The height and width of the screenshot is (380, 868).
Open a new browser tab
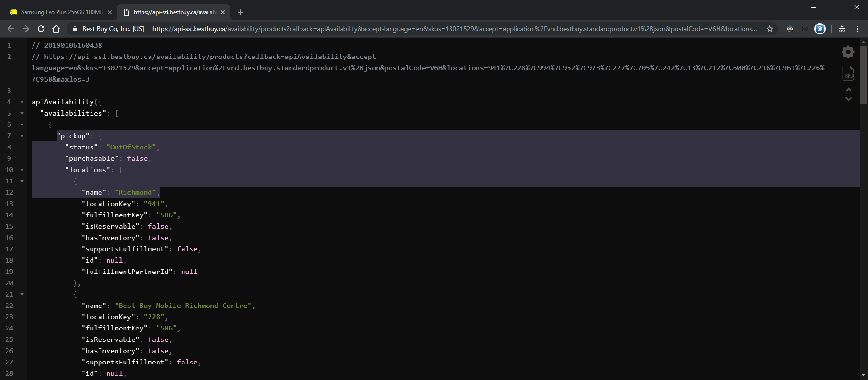tap(241, 12)
